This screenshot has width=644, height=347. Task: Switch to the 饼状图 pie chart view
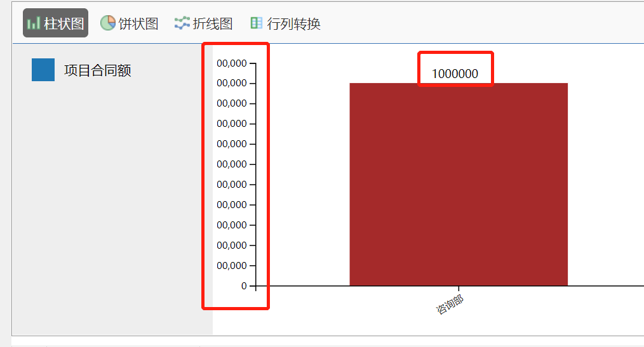pyautogui.click(x=130, y=23)
